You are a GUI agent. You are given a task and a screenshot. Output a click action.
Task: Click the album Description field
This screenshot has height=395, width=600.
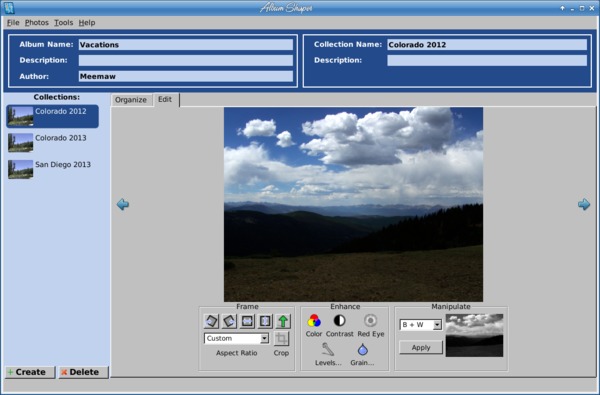coord(186,60)
